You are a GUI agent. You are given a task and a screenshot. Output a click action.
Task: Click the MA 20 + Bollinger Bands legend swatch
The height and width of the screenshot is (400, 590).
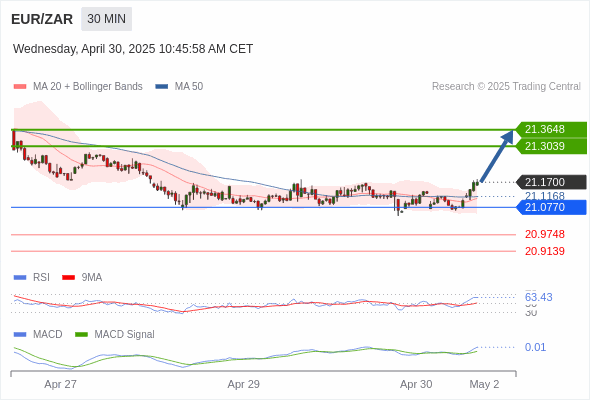(x=20, y=87)
